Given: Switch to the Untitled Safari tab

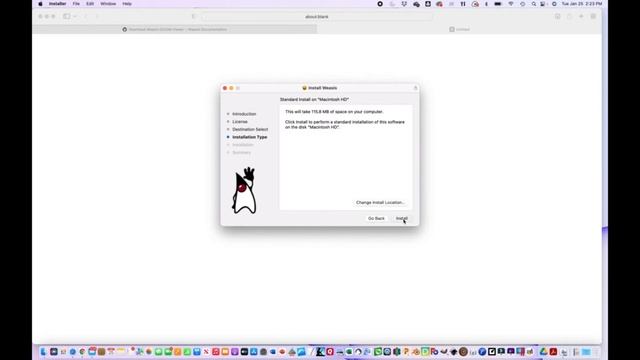Looking at the screenshot, I should 459,29.
